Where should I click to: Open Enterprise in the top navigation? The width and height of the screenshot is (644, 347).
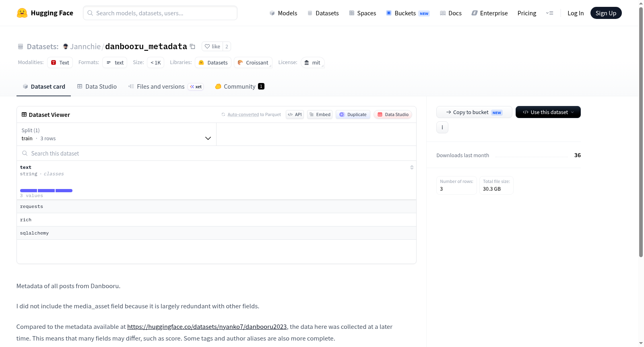tap(489, 13)
